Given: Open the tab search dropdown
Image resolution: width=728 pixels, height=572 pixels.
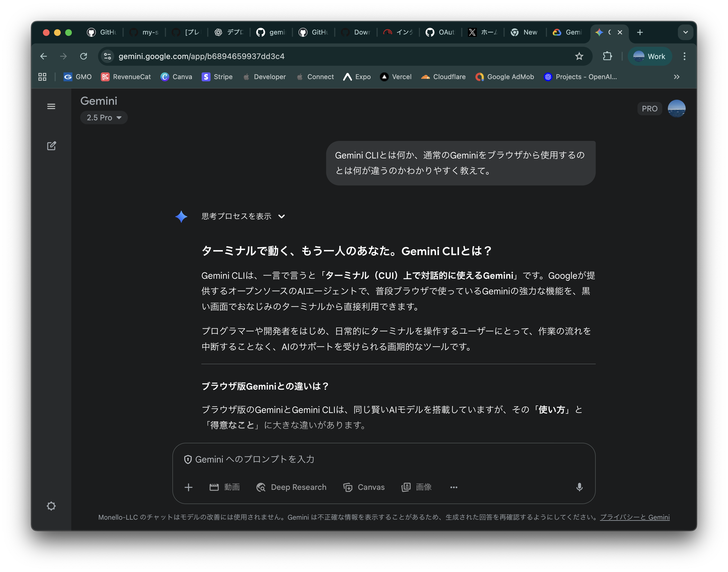Looking at the screenshot, I should tap(685, 32).
